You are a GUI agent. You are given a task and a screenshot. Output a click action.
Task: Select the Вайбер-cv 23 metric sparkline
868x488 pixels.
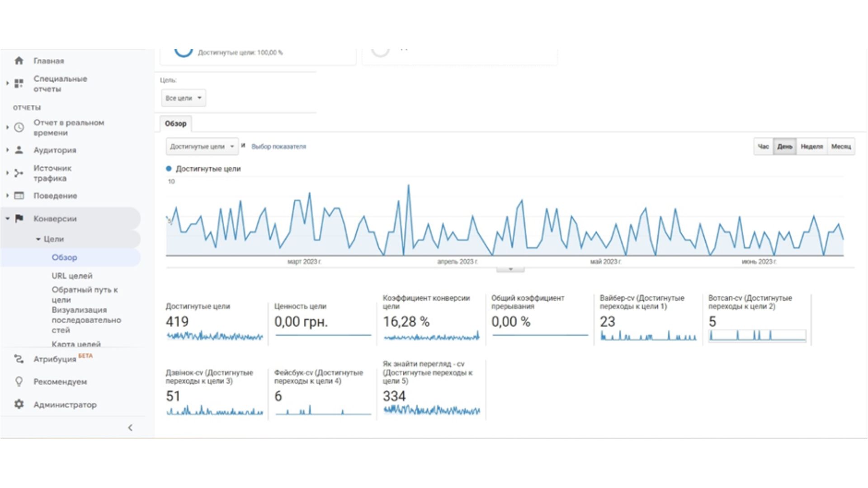coord(648,336)
